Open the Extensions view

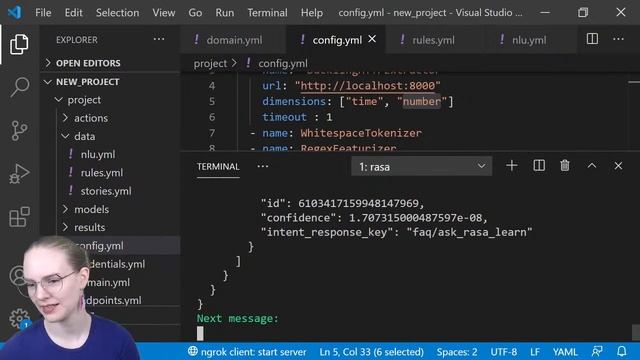pyautogui.click(x=19, y=217)
